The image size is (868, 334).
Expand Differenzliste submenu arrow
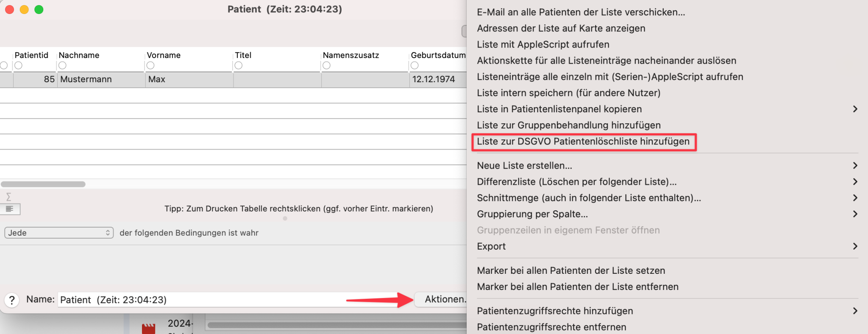pos(855,181)
